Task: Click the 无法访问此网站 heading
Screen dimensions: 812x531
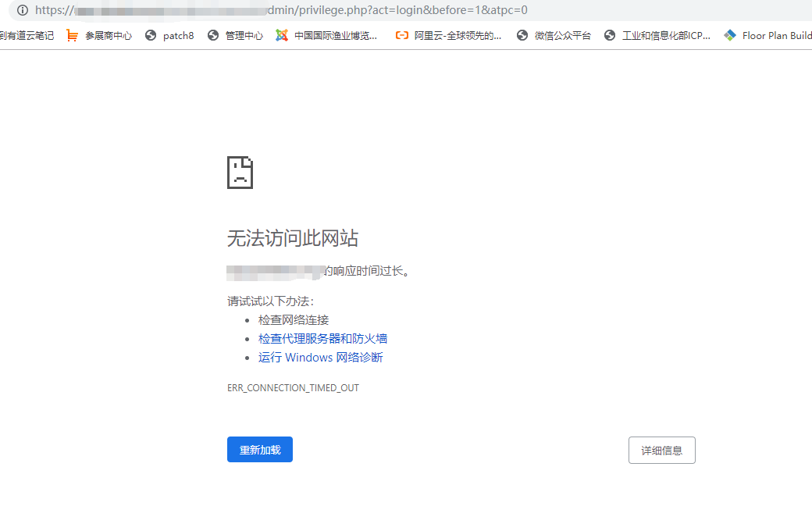Action: click(x=292, y=238)
